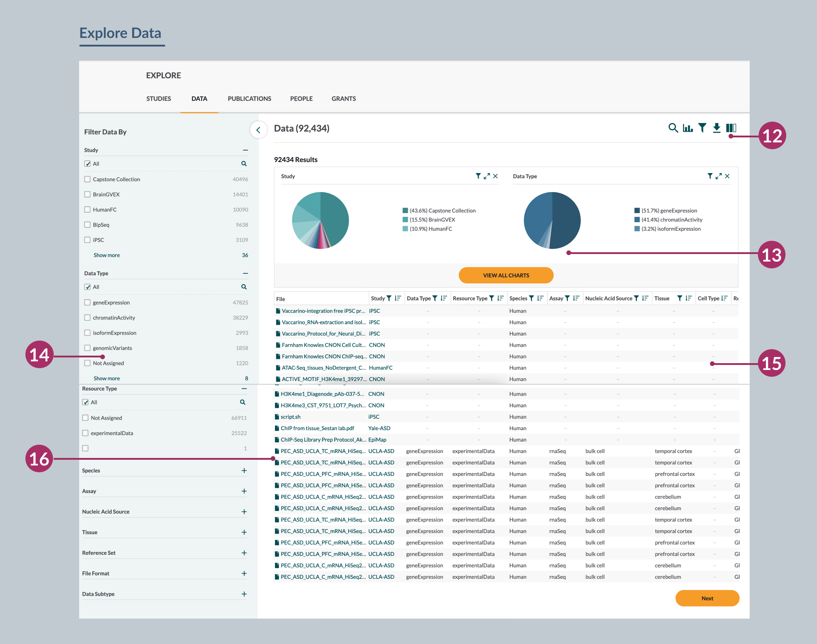Click the filter icon on Data Type chart
The image size is (817, 644).
coord(710,176)
